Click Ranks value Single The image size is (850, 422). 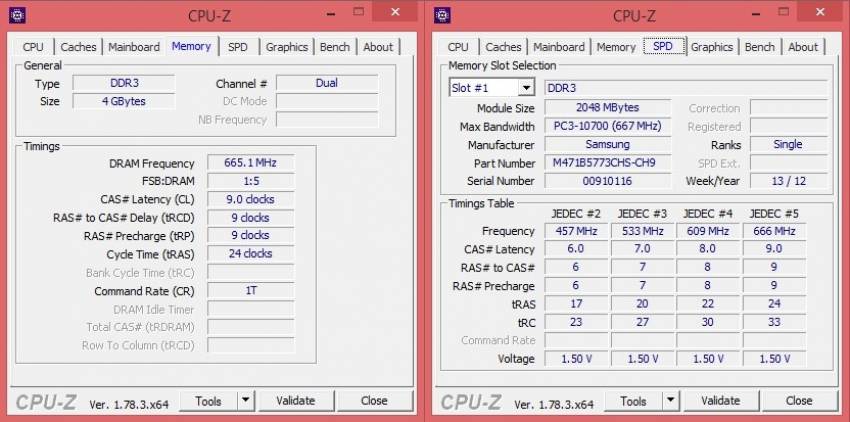pyautogui.click(x=789, y=144)
